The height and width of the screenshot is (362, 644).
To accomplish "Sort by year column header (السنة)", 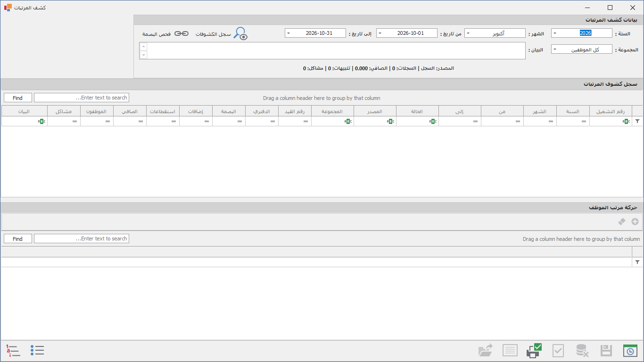I will (x=573, y=111).
